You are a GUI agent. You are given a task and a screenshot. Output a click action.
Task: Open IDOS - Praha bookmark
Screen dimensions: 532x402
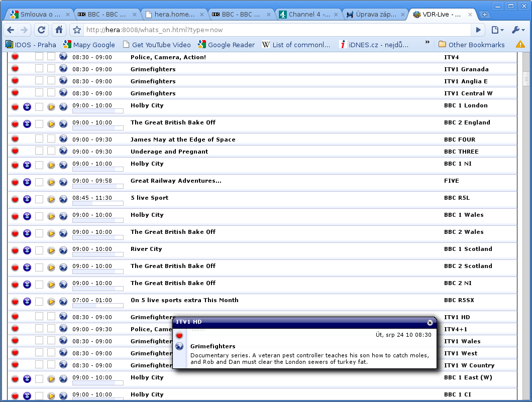tap(31, 45)
